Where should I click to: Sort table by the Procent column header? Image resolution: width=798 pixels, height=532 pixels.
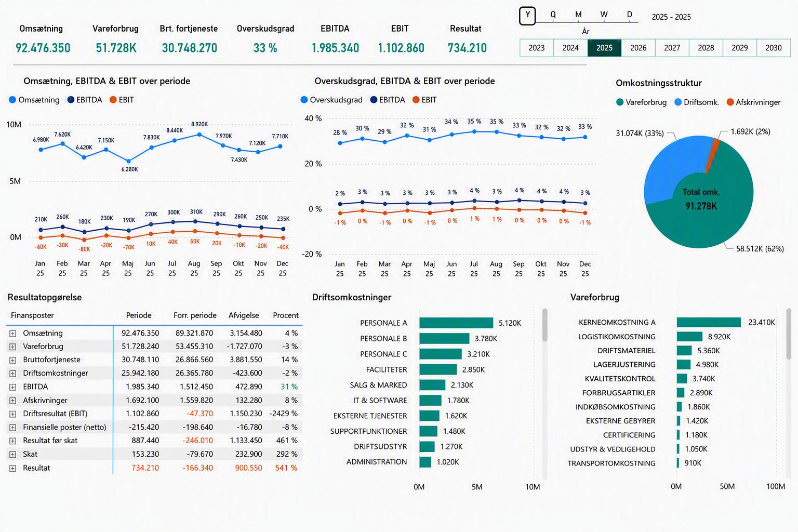click(x=286, y=315)
